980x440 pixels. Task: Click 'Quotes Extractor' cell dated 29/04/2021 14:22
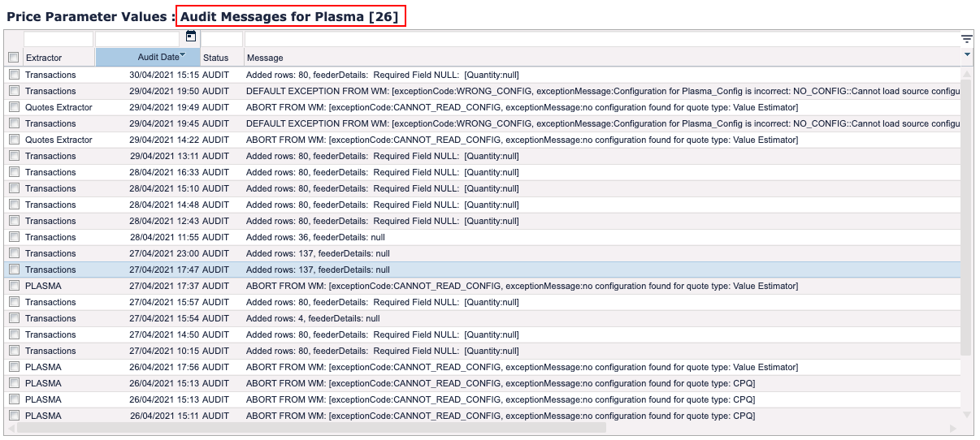(59, 140)
